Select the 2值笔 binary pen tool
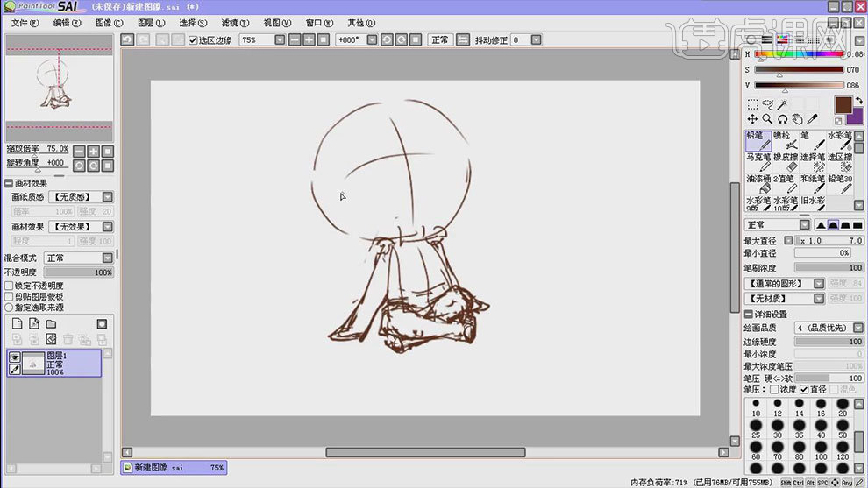This screenshot has width=868, height=488. point(785,184)
